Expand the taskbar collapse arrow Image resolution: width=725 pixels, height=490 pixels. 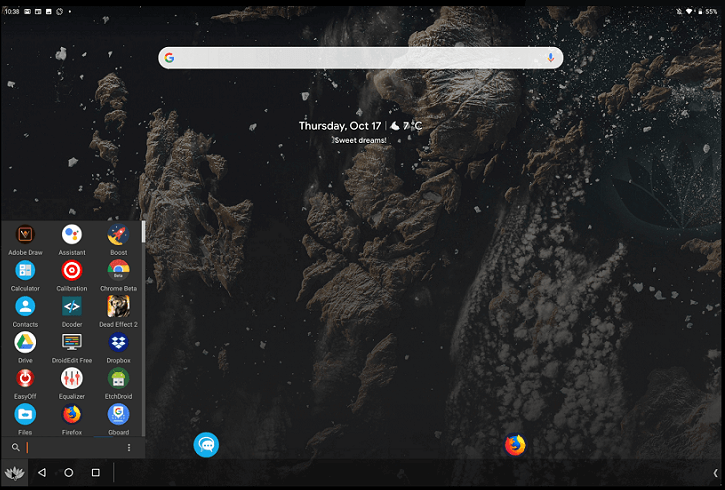(714, 472)
